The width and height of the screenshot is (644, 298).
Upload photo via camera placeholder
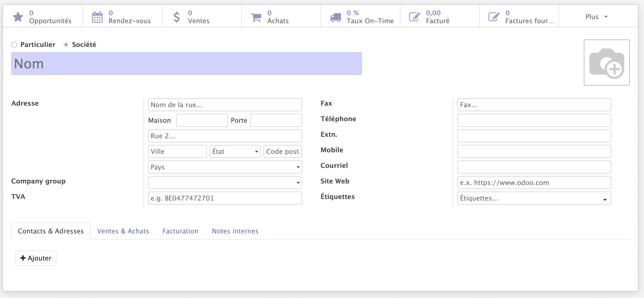coord(607,63)
